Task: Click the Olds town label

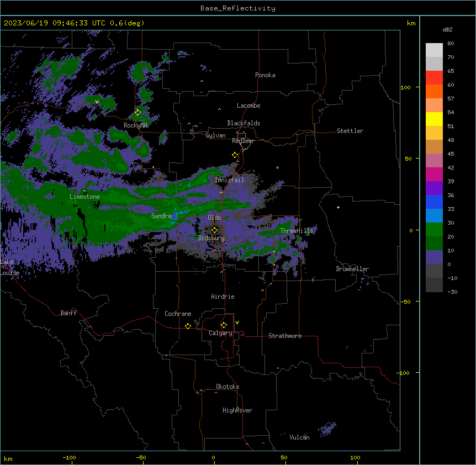Action: click(214, 218)
